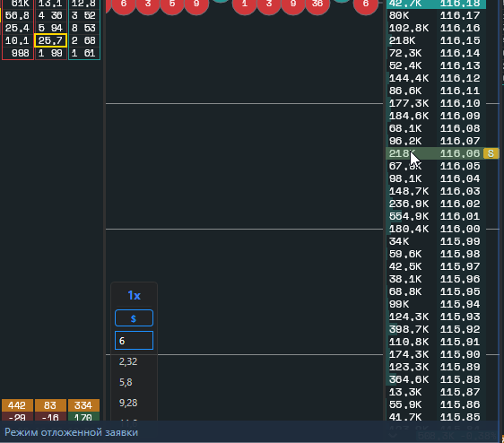
Task: Click the order book price 116,05
Action: pos(460,166)
